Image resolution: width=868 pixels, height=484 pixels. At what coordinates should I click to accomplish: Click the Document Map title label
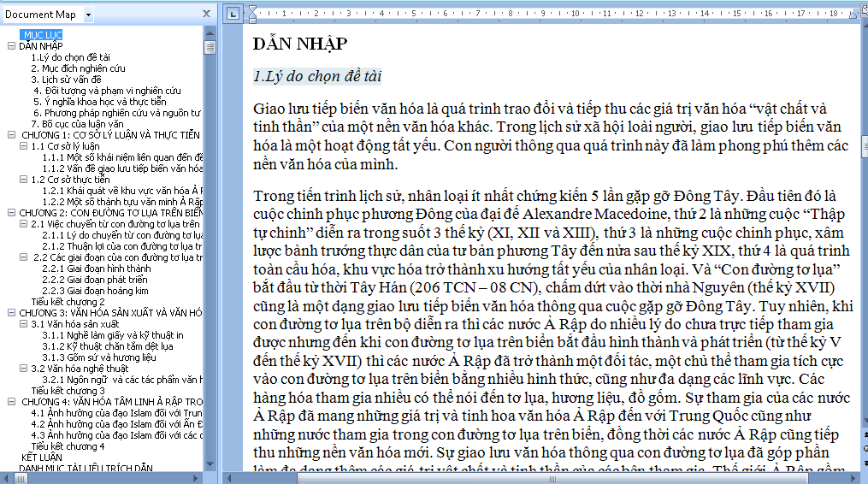click(40, 15)
